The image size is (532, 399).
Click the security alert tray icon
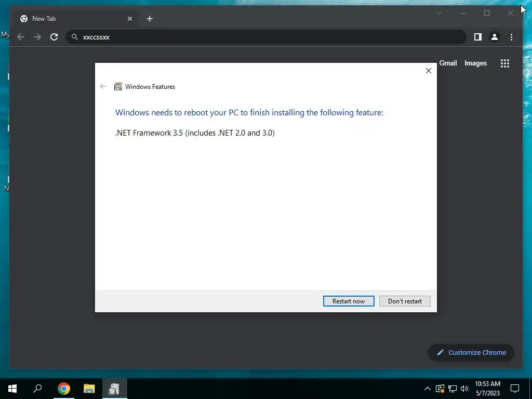[440, 389]
